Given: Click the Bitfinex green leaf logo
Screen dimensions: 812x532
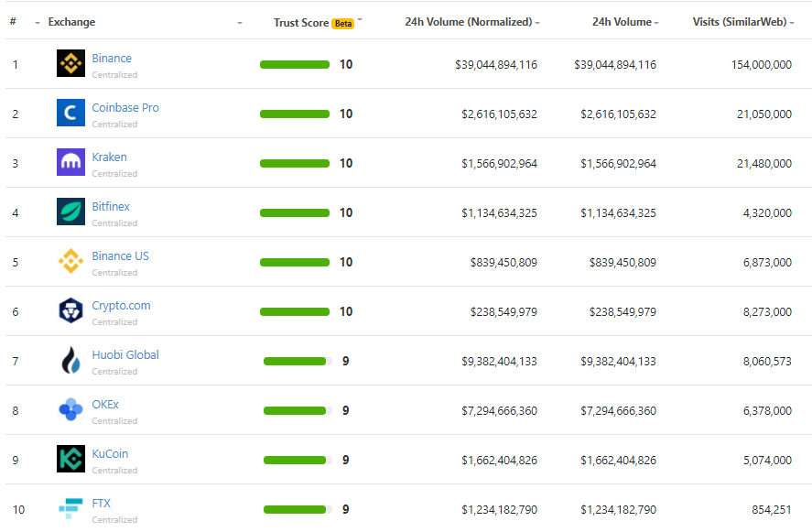Looking at the screenshot, I should coord(70,212).
